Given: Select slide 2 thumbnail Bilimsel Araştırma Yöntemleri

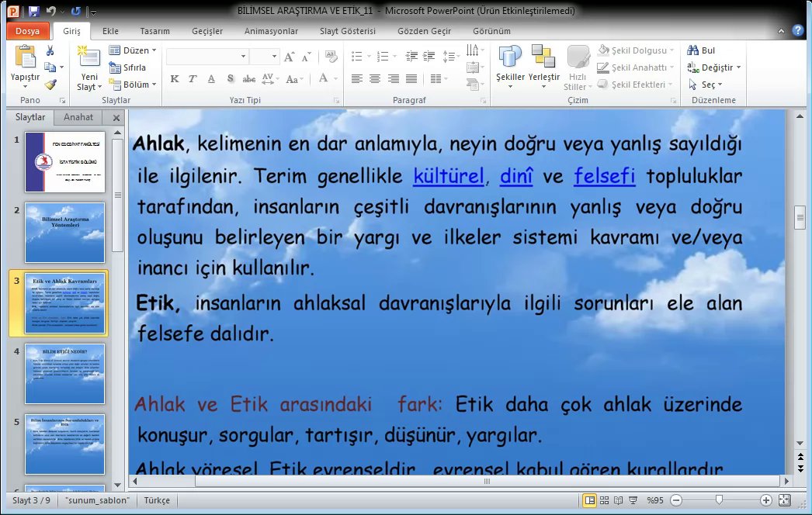Looking at the screenshot, I should pos(64,233).
